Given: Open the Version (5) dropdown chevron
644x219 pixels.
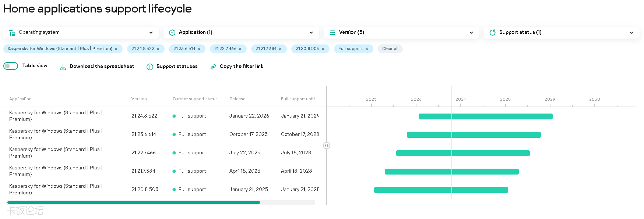Looking at the screenshot, I should click(x=471, y=33).
